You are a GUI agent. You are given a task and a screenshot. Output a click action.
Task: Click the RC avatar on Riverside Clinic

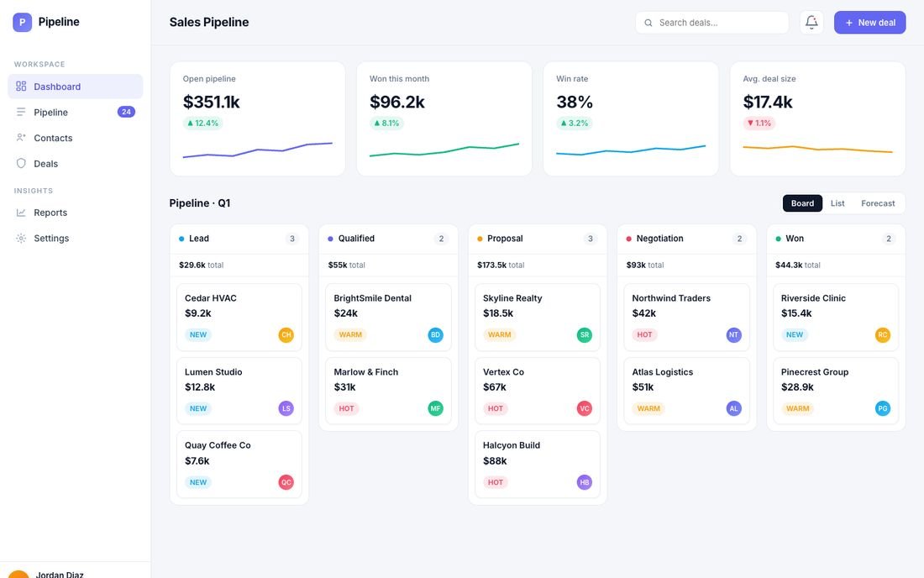click(x=883, y=334)
